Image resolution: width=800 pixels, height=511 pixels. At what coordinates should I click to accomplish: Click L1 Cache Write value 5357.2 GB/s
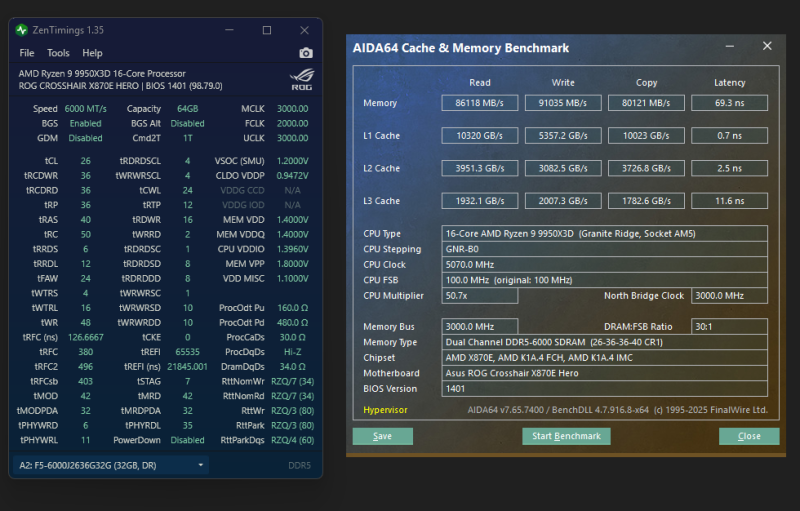pos(563,136)
